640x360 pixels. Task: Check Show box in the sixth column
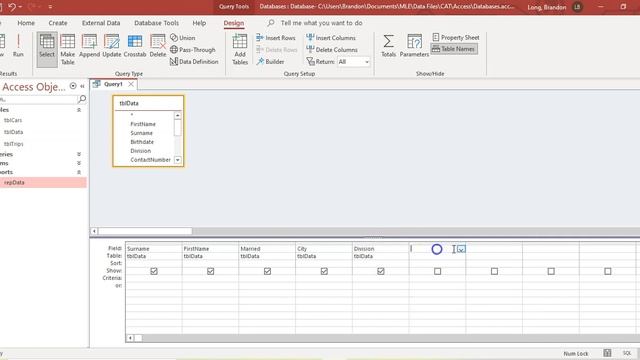tap(438, 271)
